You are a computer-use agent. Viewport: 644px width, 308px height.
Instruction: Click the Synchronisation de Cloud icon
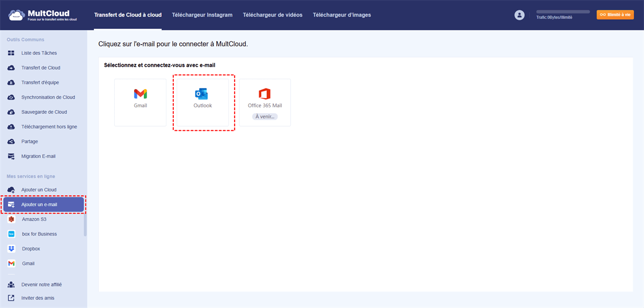[x=11, y=97]
